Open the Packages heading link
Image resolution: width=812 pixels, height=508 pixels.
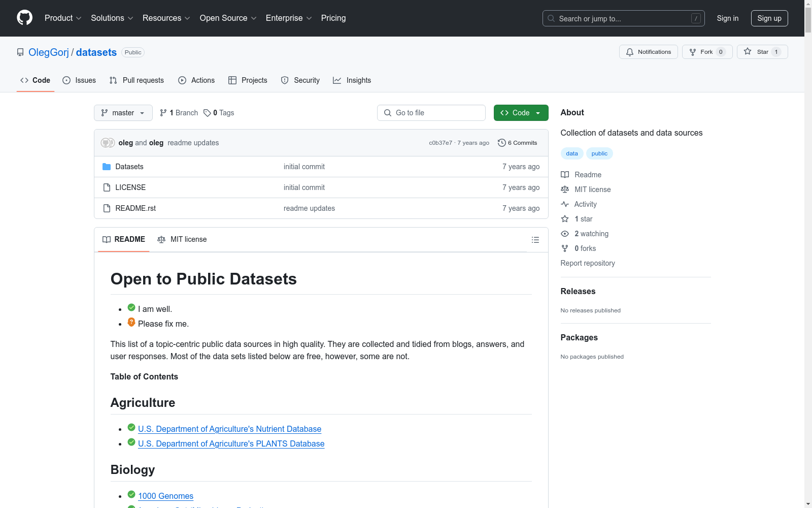[579, 337]
